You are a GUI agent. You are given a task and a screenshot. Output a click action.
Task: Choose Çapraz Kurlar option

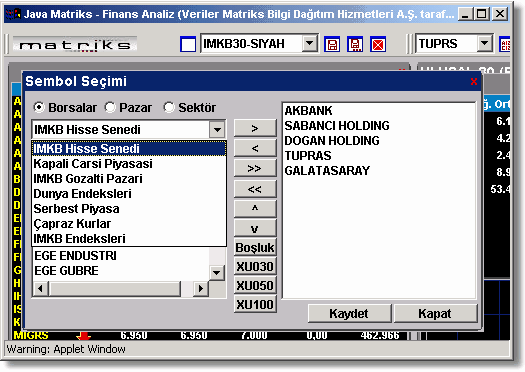coord(129,224)
